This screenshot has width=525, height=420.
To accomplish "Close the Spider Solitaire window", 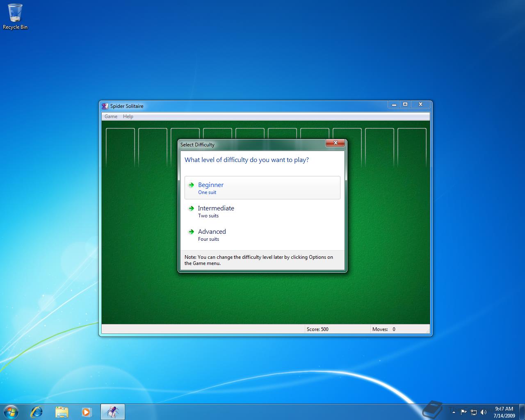I will (420, 105).
